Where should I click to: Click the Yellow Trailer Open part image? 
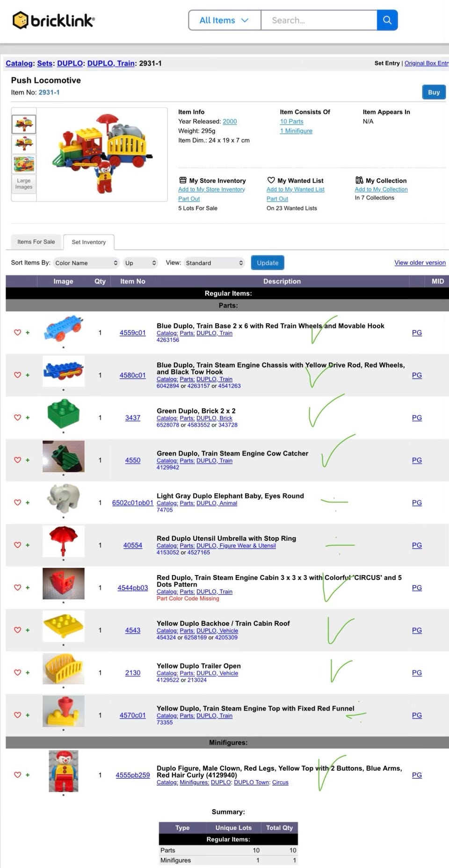tap(64, 669)
